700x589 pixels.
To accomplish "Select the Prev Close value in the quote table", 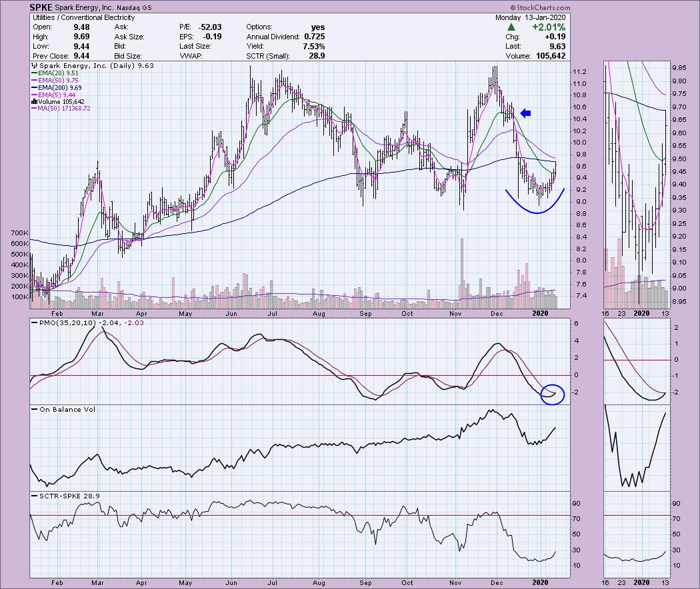I will pos(82,56).
